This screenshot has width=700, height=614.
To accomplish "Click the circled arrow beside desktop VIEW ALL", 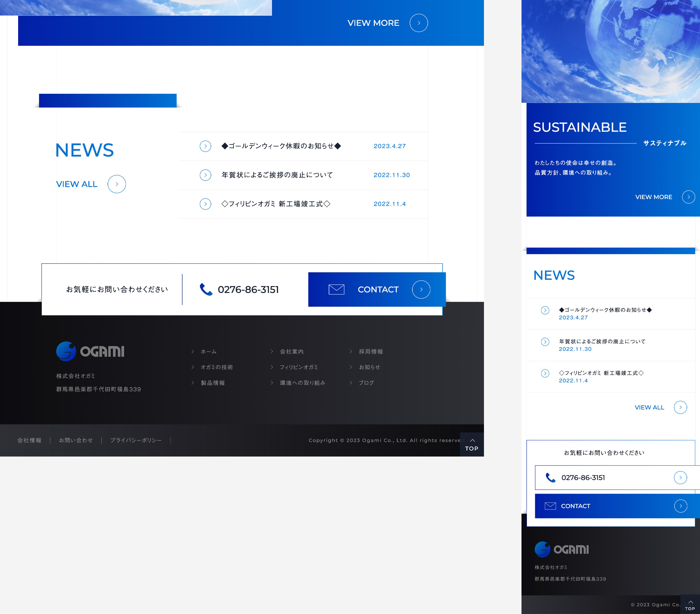I will click(117, 184).
